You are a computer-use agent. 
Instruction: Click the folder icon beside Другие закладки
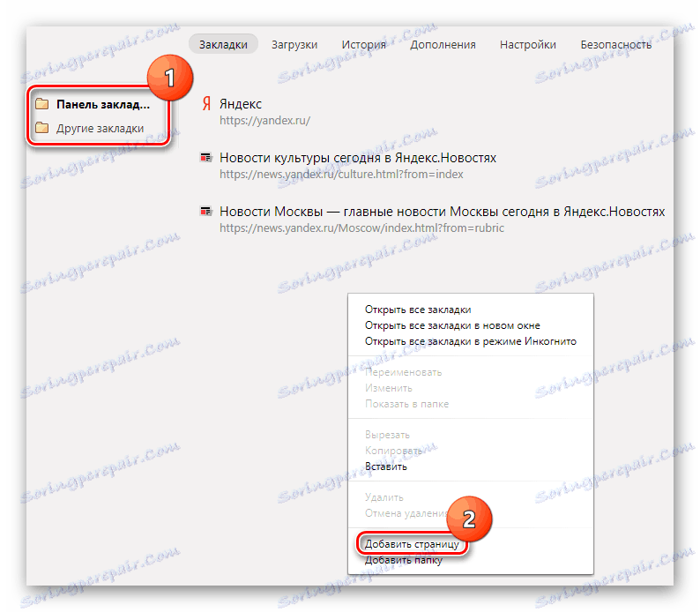(42, 128)
